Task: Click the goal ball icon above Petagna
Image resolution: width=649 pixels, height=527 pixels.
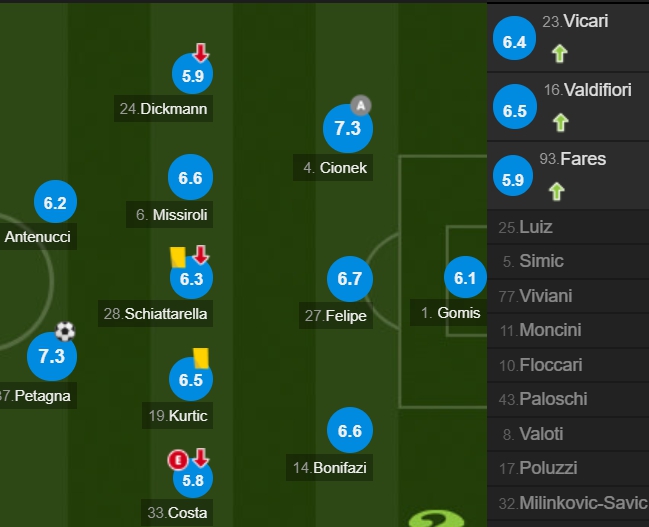Action: point(65,331)
